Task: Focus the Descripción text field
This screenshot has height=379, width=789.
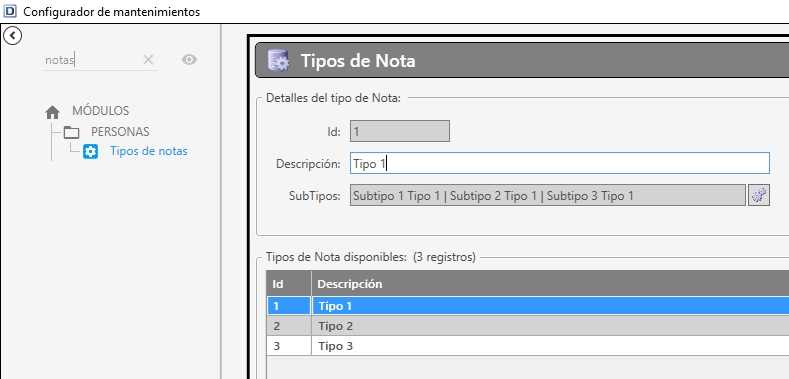Action: coord(560,164)
